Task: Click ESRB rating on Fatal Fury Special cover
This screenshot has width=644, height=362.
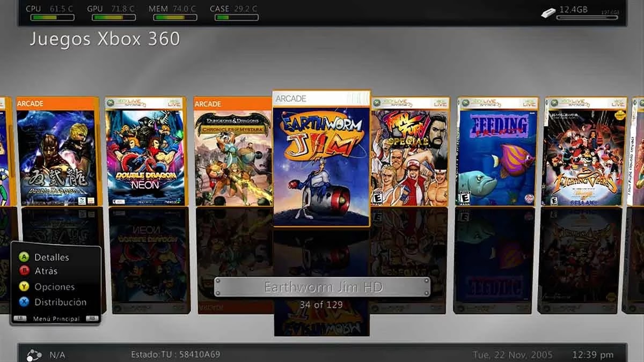Action: coord(377,198)
